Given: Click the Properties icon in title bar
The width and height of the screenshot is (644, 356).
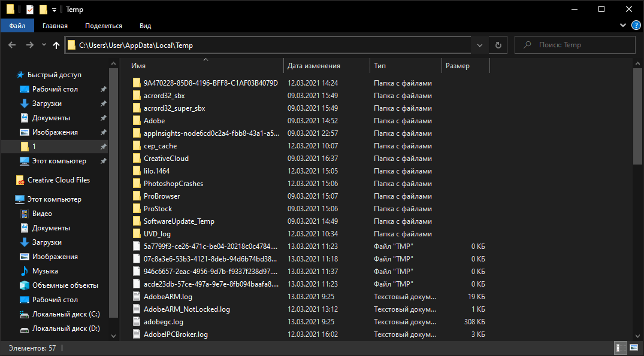Looking at the screenshot, I should (28, 10).
